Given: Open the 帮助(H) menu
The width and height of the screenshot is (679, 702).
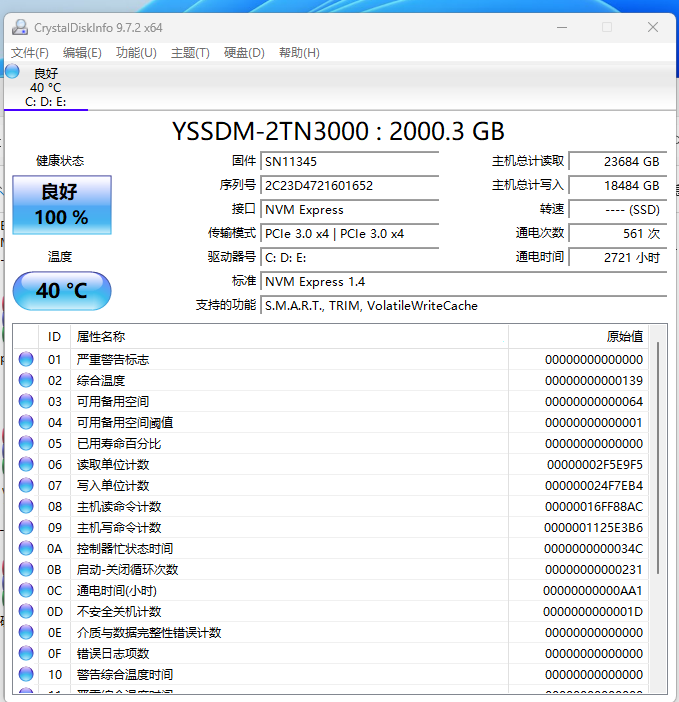Looking at the screenshot, I should coord(299,53).
